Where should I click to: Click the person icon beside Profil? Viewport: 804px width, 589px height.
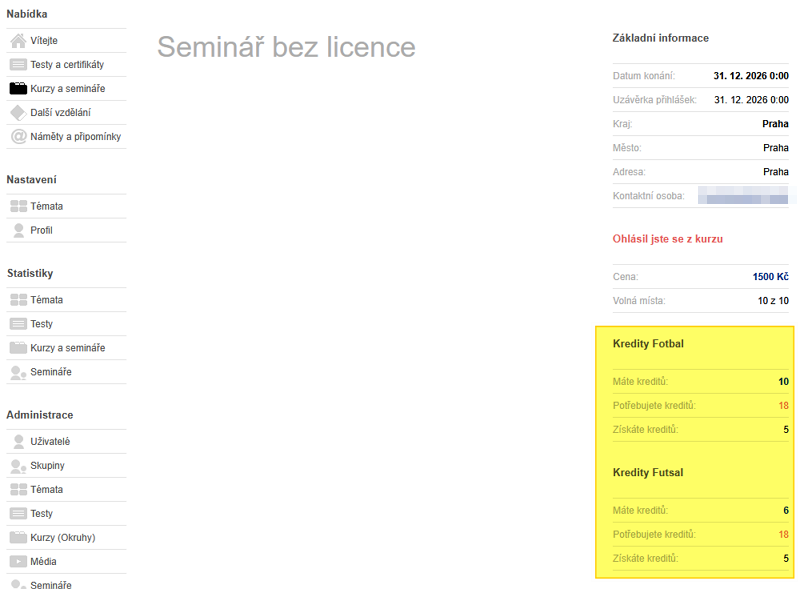coord(18,231)
